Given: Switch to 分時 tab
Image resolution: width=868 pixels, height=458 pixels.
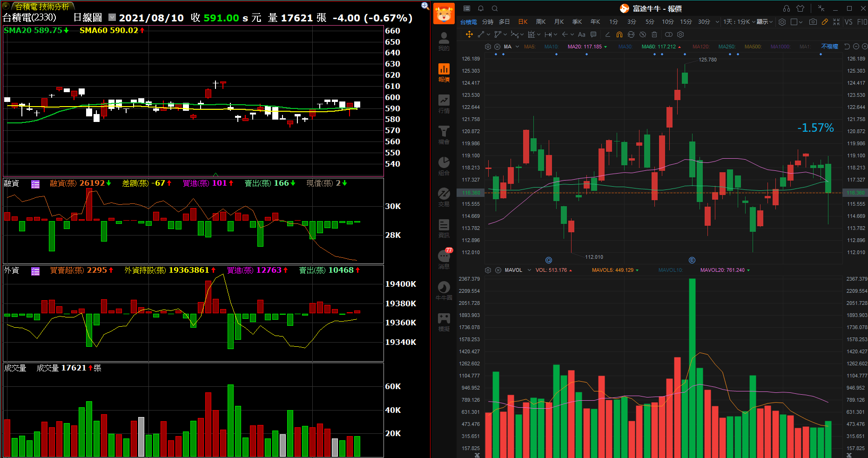Looking at the screenshot, I should pyautogui.click(x=488, y=22).
